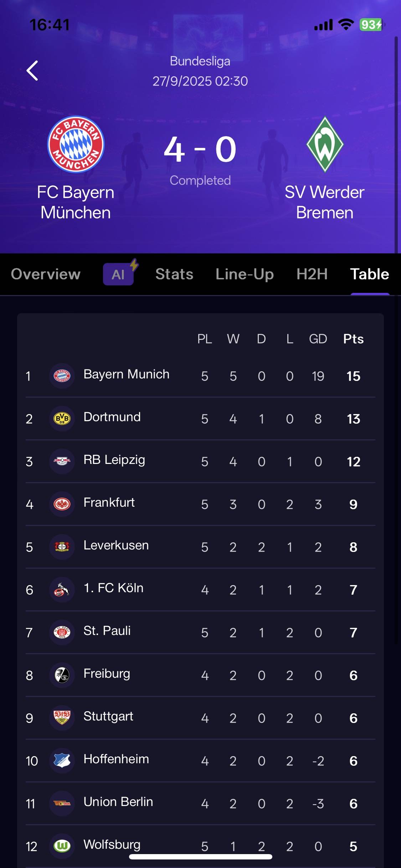Tap the Leverkusen club logo
Screen dimensions: 401x868
(x=62, y=547)
